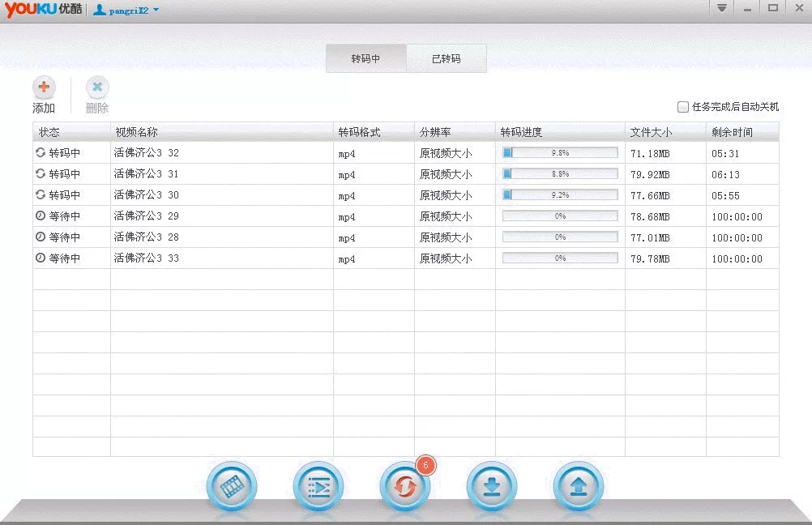
Task: Click the pangziX2 username text
Action: (x=128, y=11)
